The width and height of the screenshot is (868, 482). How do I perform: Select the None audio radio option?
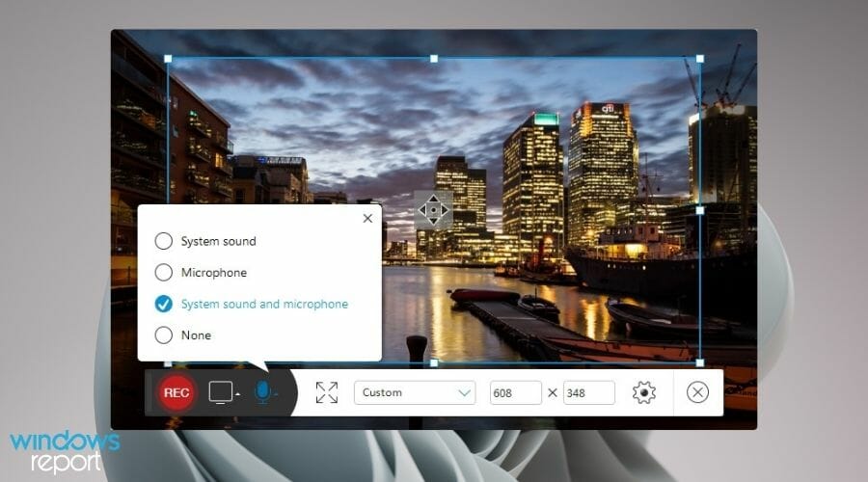pos(163,335)
